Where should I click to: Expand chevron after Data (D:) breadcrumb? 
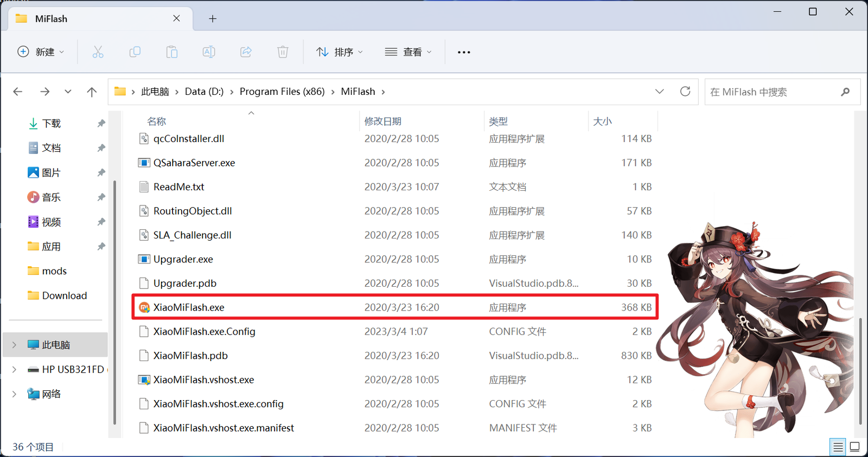[x=232, y=92]
